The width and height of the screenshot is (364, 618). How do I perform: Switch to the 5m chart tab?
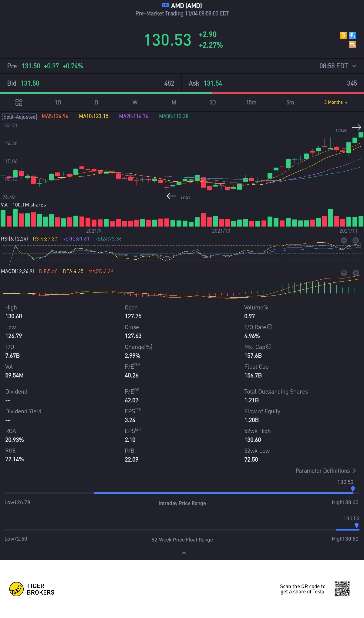tap(290, 102)
